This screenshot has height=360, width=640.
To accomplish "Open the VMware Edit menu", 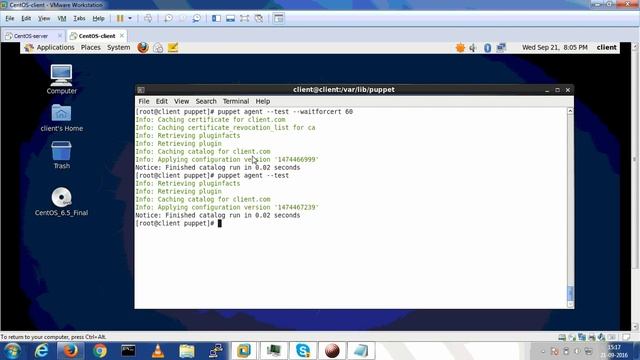I will coord(26,18).
